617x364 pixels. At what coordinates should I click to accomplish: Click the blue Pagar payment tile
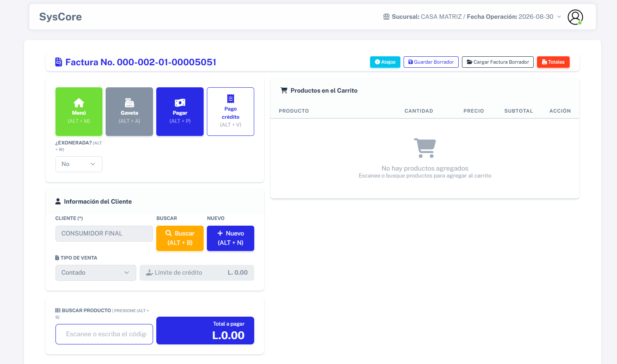[x=180, y=111]
